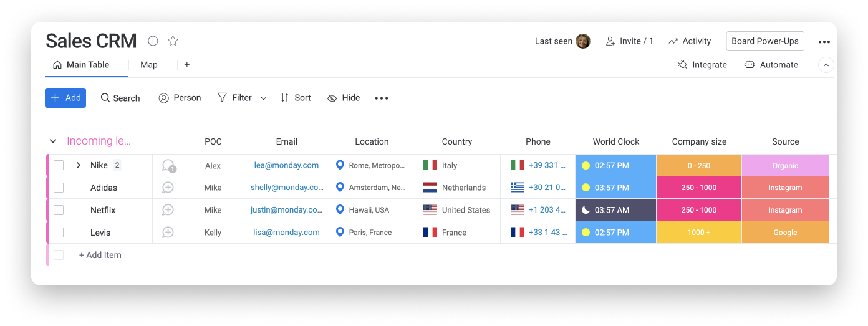Click the three-dot menu beside Hide
Viewport: 868px width, 326px height.
382,98
